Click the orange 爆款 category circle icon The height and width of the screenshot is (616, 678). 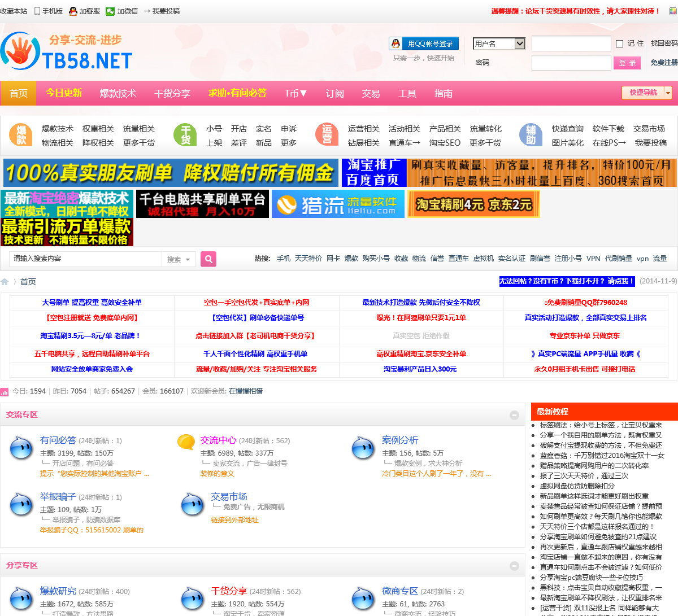click(21, 136)
